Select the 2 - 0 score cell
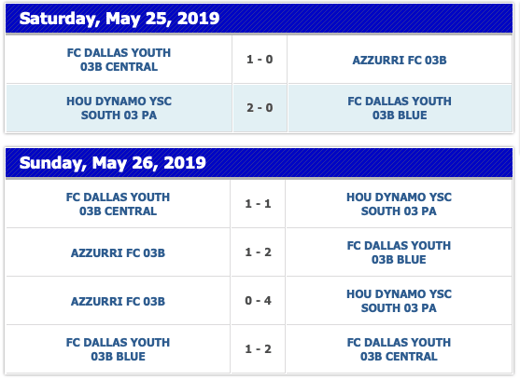 tap(260, 108)
